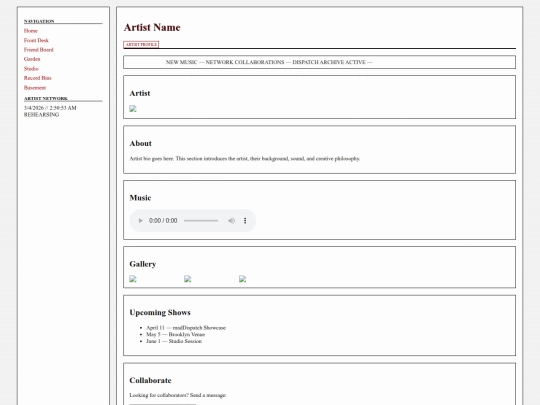Open the Friend Board link
The image size is (540, 405).
(39, 50)
